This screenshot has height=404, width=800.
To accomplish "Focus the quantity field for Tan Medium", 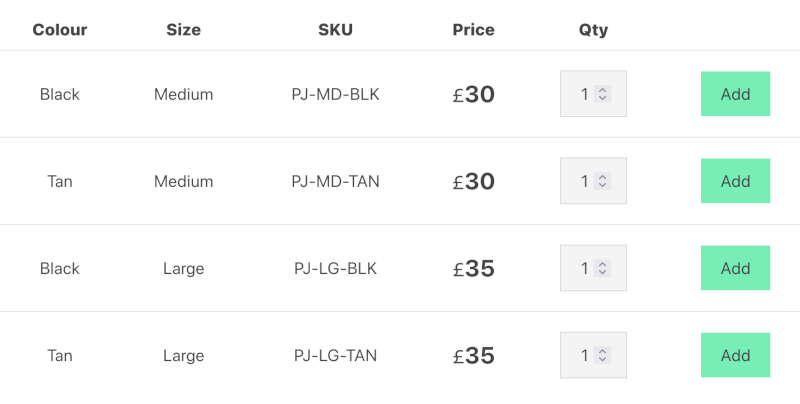I will click(593, 181).
